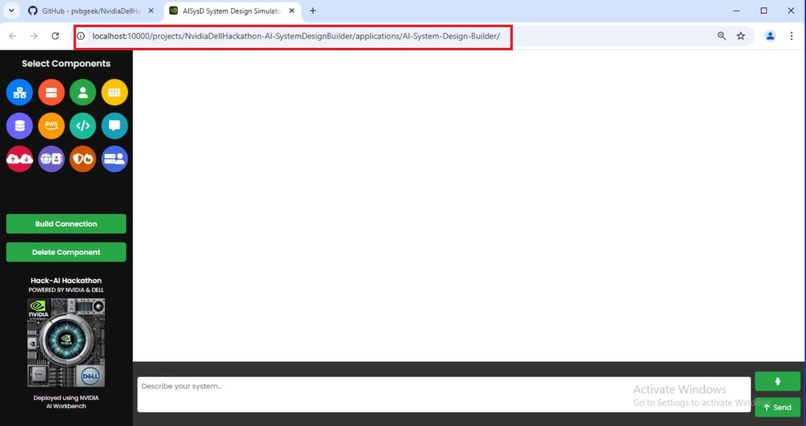
Task: Switch to AISysD System Design Simulator tab
Action: pyautogui.click(x=232, y=11)
